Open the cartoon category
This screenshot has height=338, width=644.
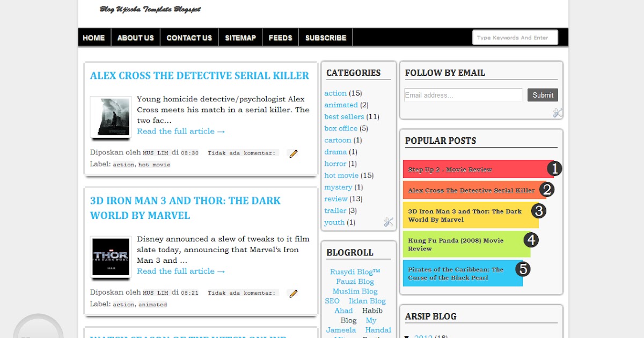click(338, 141)
